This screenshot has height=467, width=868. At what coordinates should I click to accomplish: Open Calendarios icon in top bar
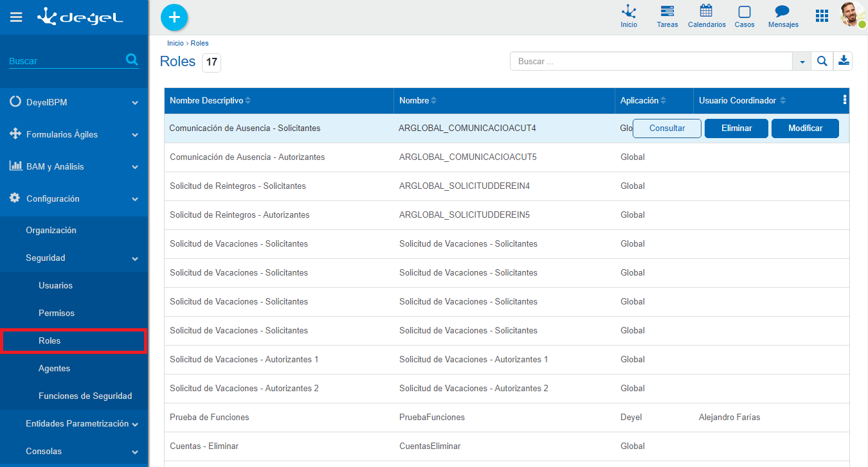(707, 17)
